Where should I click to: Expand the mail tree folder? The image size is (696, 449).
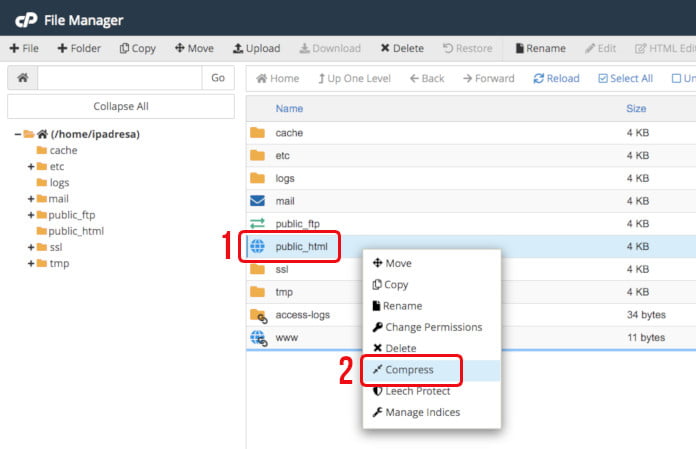pos(31,199)
